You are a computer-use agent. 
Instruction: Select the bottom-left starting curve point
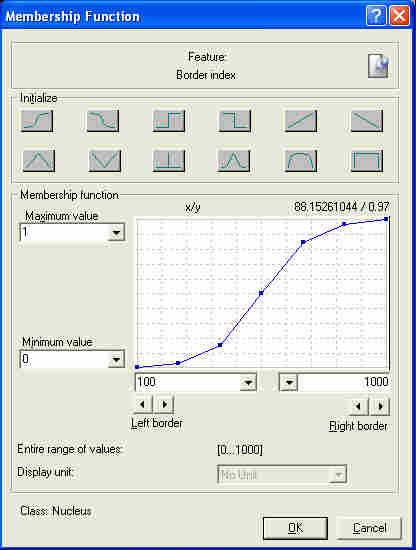[x=137, y=367]
